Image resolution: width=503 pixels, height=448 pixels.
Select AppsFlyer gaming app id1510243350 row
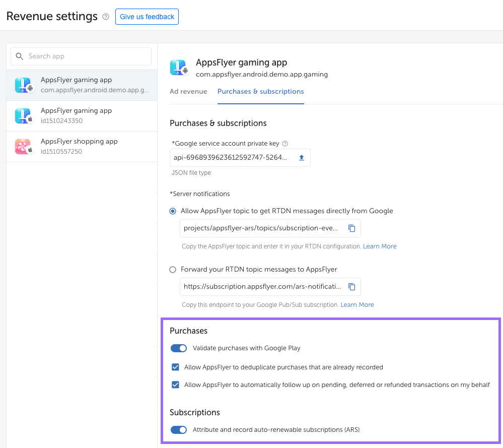[x=82, y=116]
